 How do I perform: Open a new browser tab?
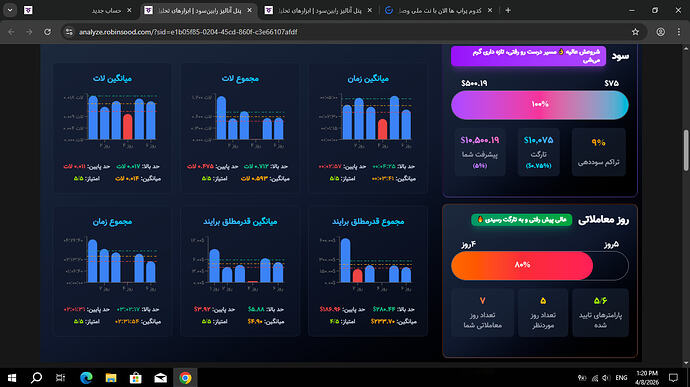508,10
